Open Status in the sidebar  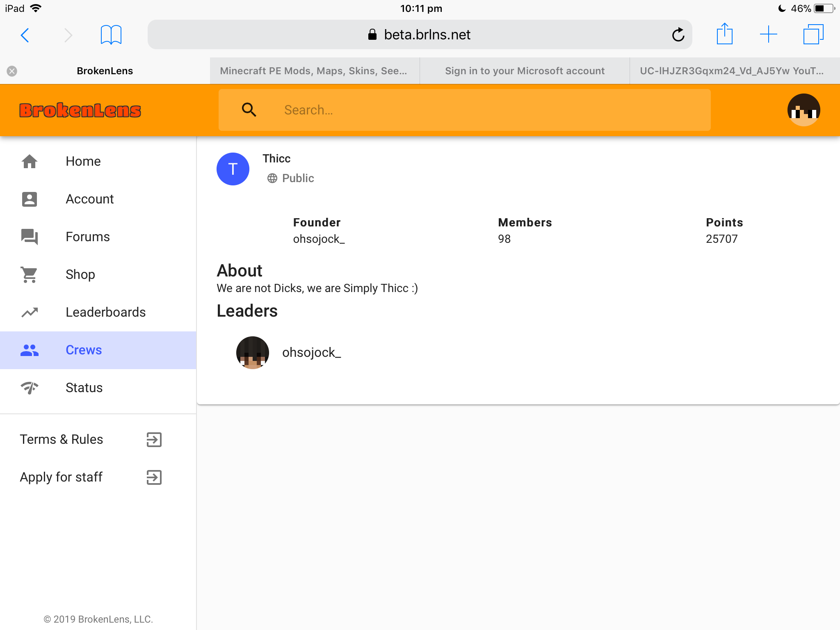(x=98, y=388)
